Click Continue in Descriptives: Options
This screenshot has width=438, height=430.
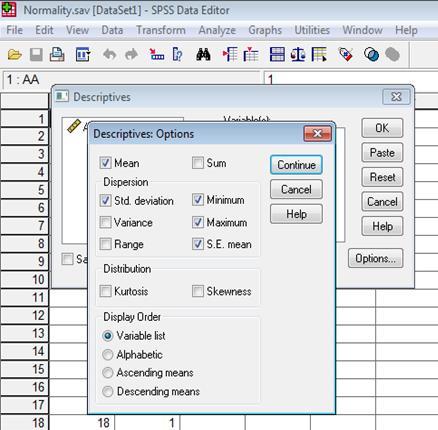pos(296,165)
